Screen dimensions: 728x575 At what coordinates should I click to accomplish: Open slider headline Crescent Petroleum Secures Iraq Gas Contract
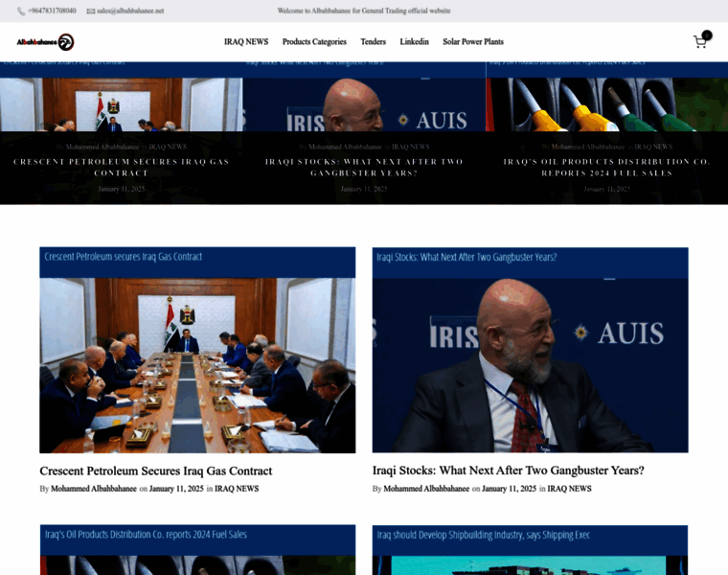(122, 167)
